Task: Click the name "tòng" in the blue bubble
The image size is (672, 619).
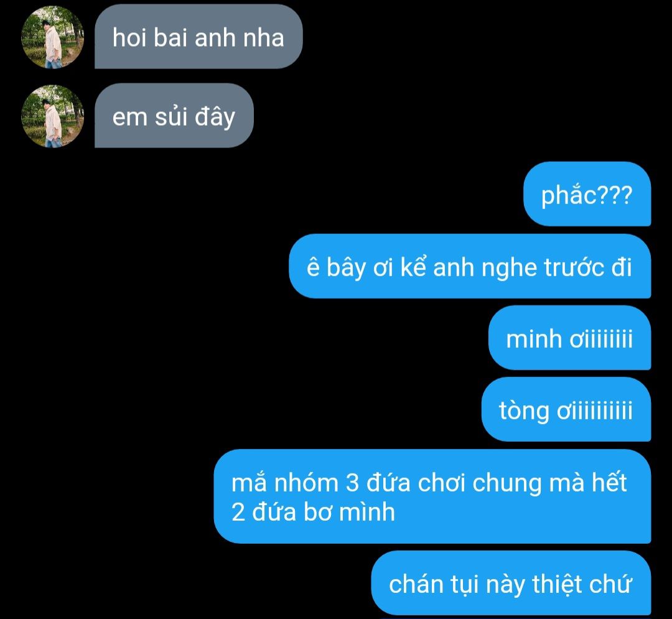Action: [524, 411]
